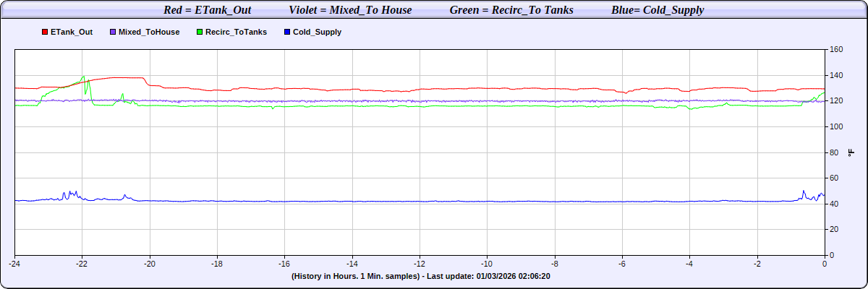Select the 'Violet = Mixed_To House' header text
This screenshot has height=289, width=868.
(x=350, y=10)
